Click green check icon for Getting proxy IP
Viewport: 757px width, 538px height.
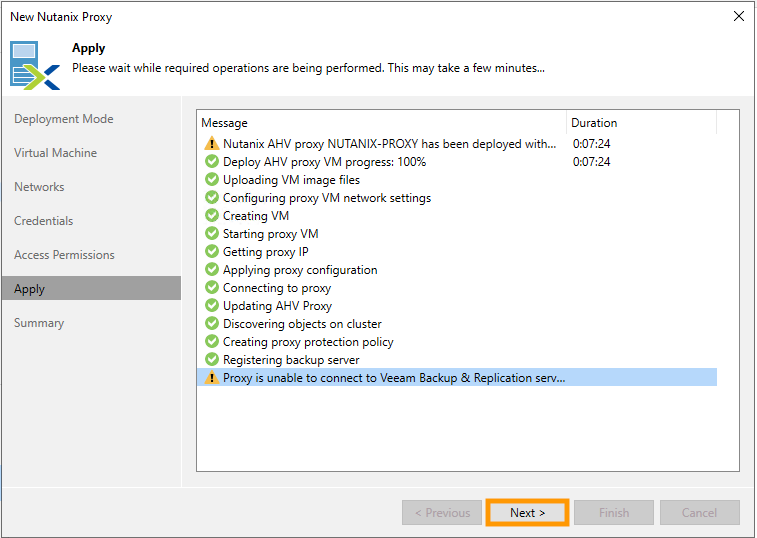pyautogui.click(x=211, y=252)
